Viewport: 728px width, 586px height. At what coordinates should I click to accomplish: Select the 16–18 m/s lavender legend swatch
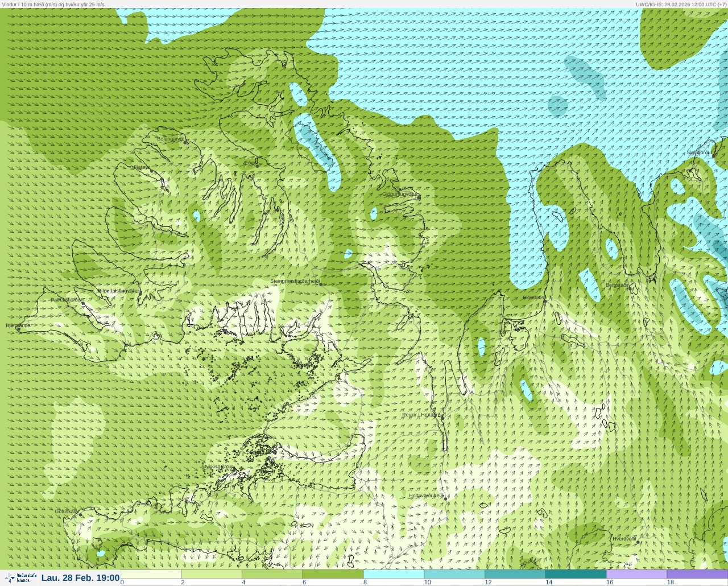(636, 574)
